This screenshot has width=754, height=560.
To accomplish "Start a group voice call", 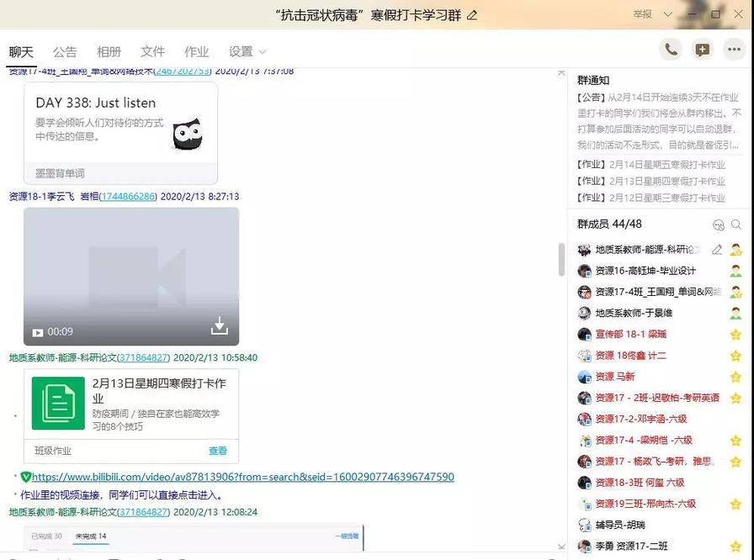I will (671, 50).
